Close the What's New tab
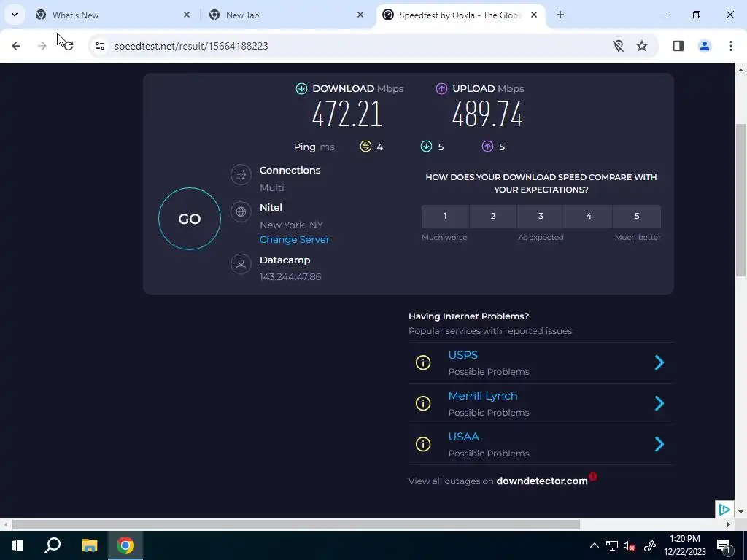The width and height of the screenshot is (747, 560). 187,15
